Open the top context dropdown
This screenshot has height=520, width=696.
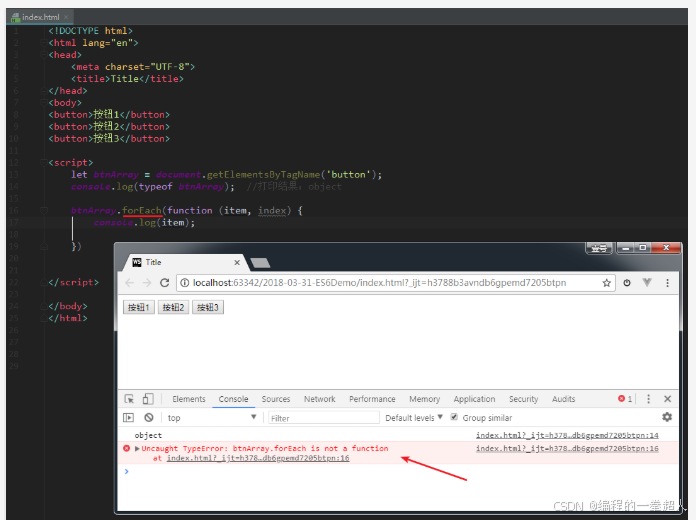tap(212, 417)
